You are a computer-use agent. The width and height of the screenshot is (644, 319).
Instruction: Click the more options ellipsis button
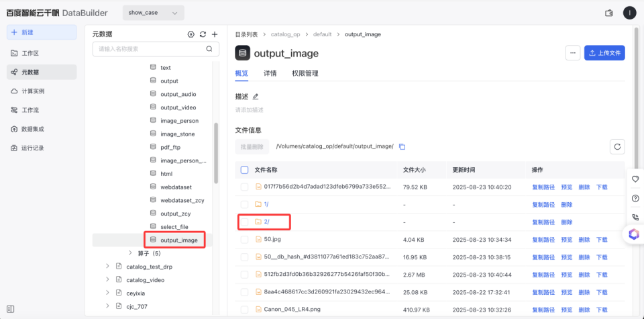(573, 53)
